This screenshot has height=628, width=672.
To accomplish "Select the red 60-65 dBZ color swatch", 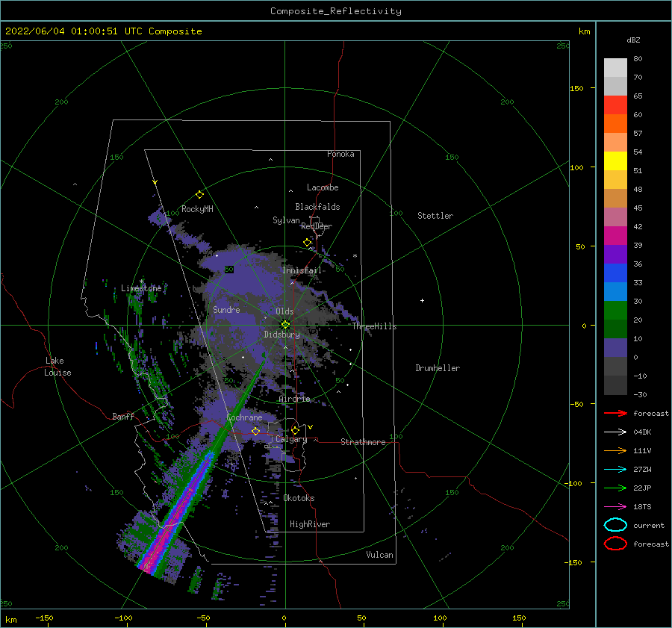I will coord(615,105).
